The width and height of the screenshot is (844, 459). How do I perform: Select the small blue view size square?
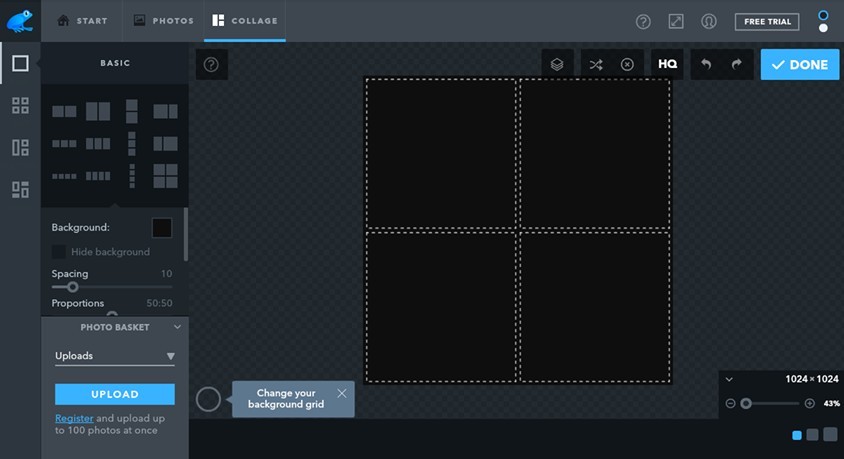(797, 435)
